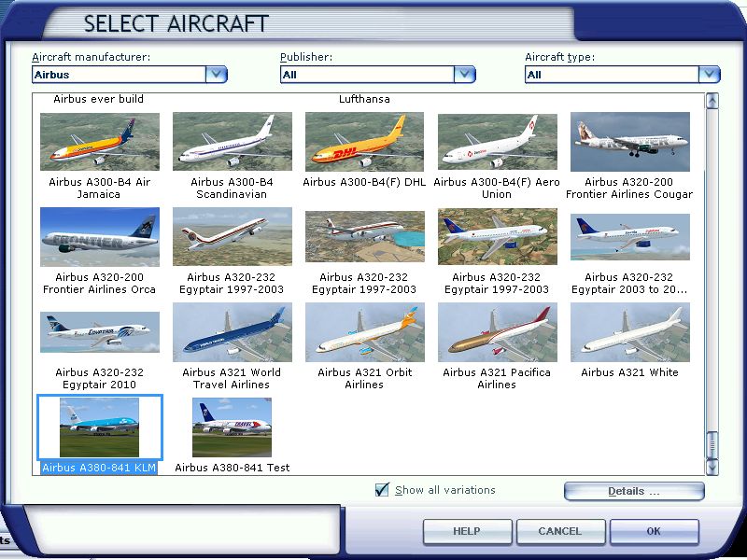This screenshot has width=747, height=560.
Task: Choose the Airbus A300-B4 Scandinavian aircraft
Action: click(233, 142)
